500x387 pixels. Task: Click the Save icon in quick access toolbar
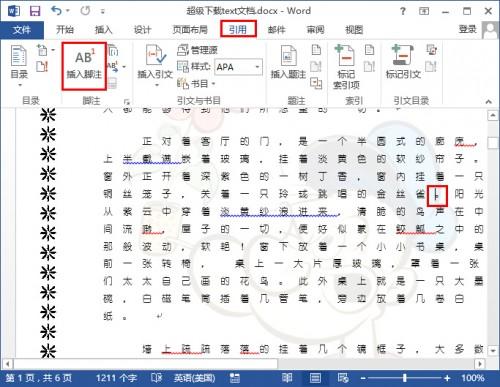point(35,11)
